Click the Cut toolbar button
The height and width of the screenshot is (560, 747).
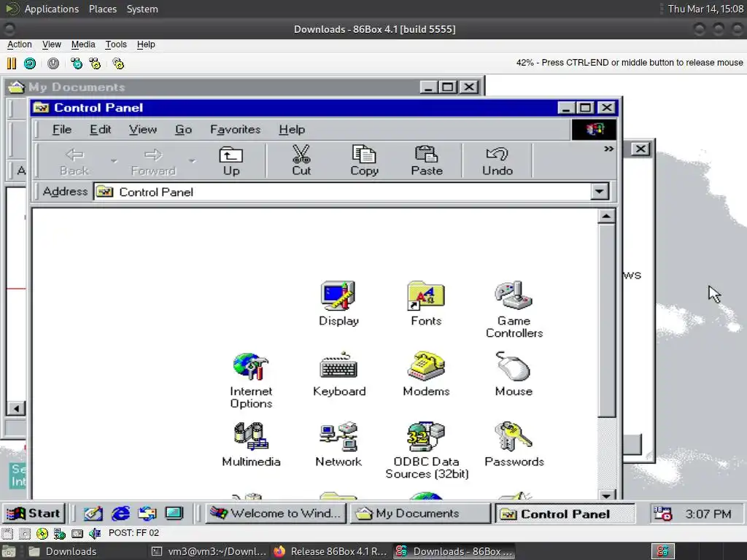pyautogui.click(x=301, y=160)
